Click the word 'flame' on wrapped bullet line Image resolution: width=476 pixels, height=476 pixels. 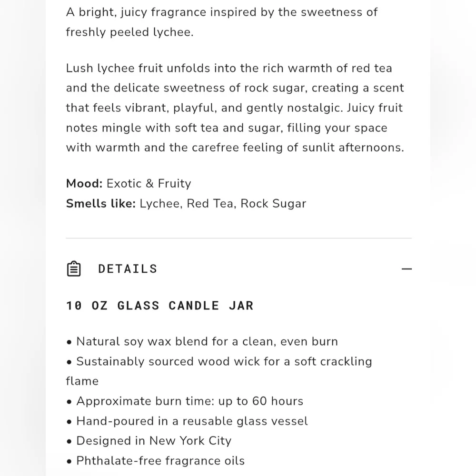click(x=82, y=381)
